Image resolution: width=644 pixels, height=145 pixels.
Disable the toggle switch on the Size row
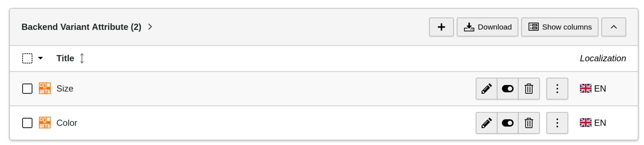508,88
